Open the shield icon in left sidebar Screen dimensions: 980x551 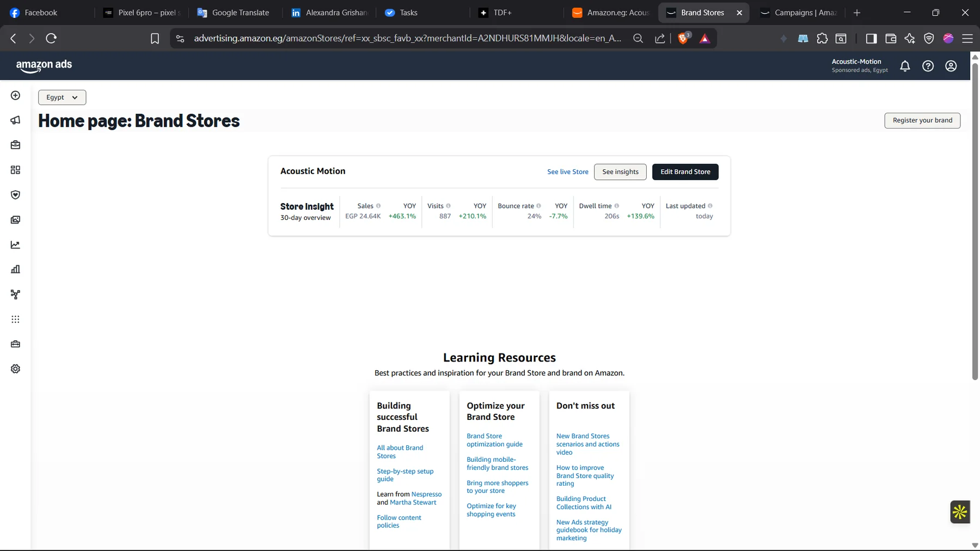[15, 195]
